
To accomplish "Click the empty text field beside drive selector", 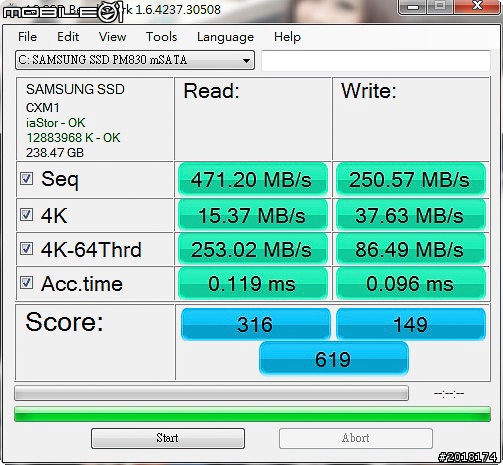I will [376, 61].
